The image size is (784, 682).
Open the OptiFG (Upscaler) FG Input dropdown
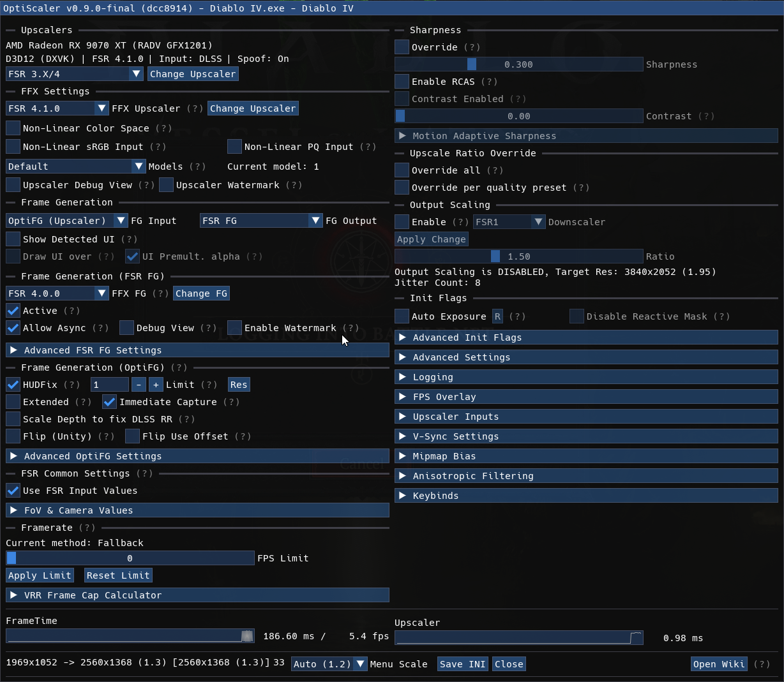click(x=66, y=221)
